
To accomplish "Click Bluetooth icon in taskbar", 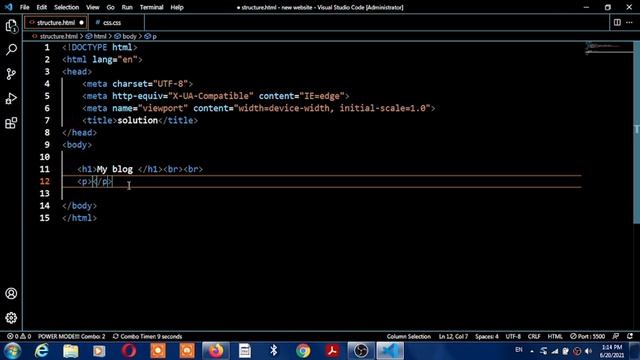I will [x=274, y=351].
